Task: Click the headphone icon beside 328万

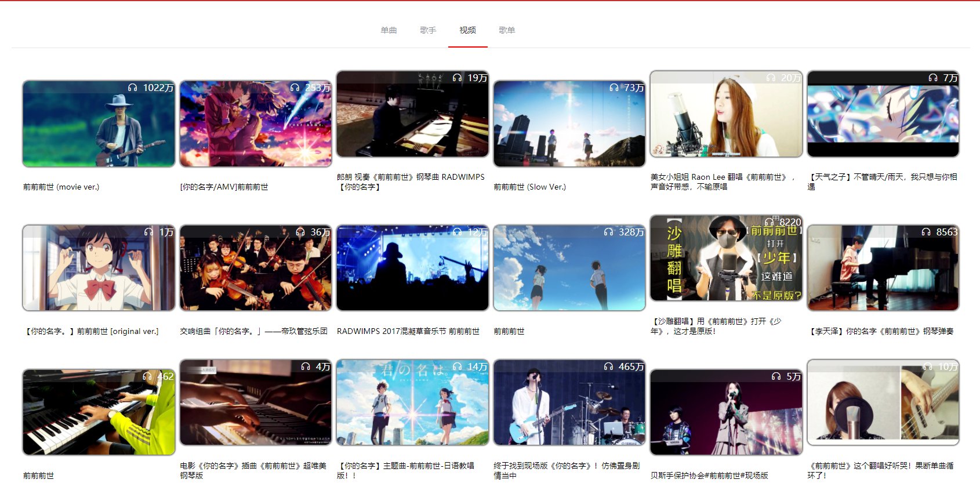Action: [608, 232]
